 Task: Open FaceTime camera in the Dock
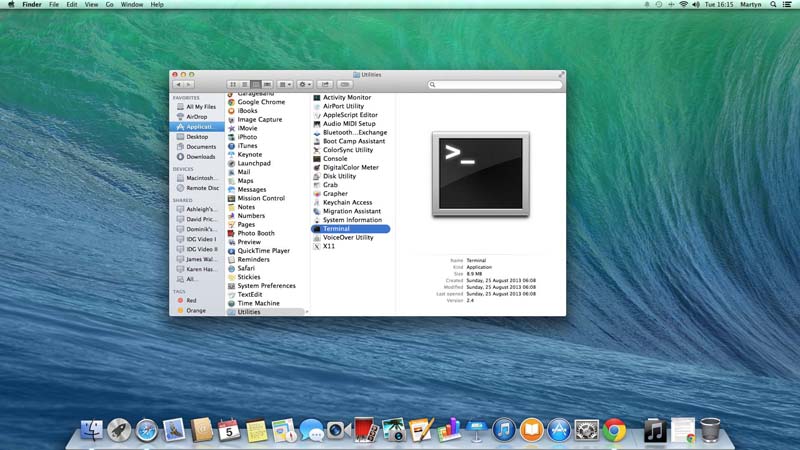pyautogui.click(x=338, y=430)
